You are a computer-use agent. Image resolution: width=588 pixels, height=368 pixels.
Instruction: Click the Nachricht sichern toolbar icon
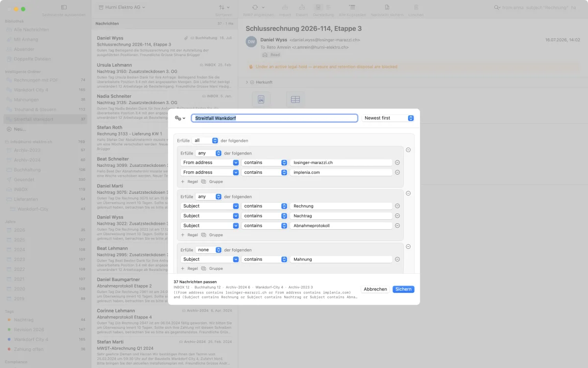point(387,7)
